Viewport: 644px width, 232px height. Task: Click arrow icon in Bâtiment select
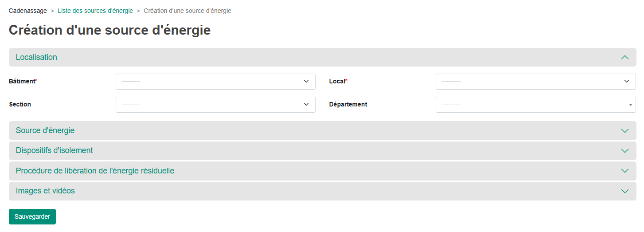[306, 82]
